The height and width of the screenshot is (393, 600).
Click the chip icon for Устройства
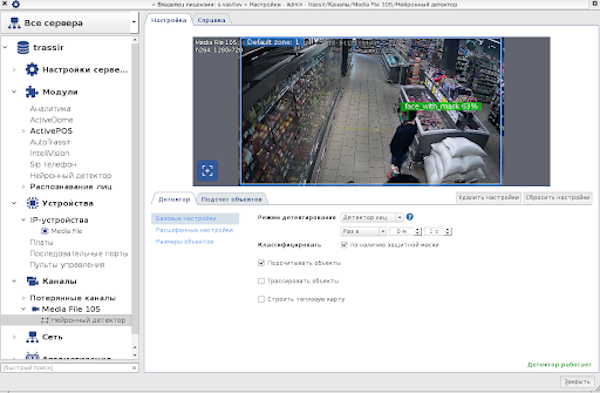click(x=32, y=203)
